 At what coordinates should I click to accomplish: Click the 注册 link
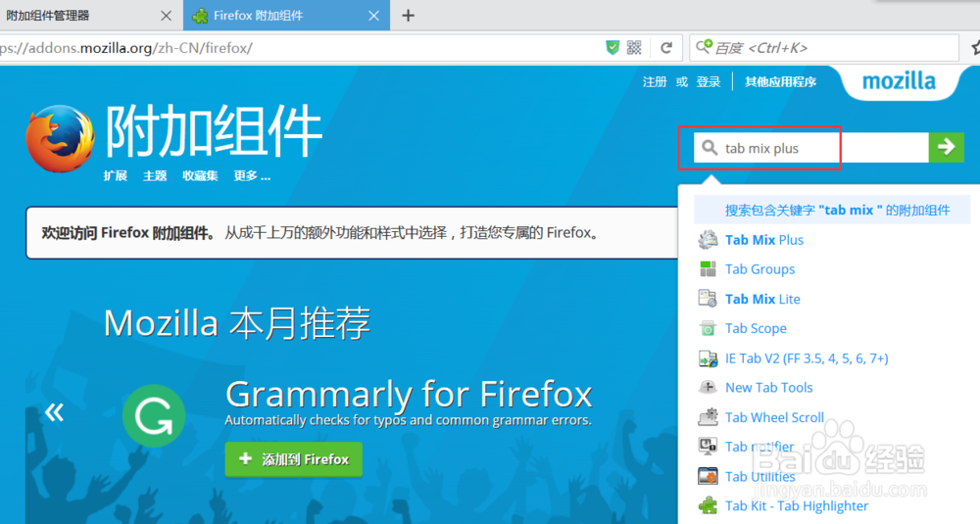point(655,82)
